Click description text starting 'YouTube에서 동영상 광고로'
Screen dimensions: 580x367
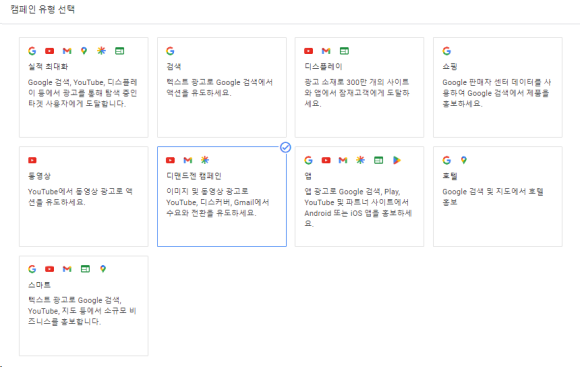80,197
